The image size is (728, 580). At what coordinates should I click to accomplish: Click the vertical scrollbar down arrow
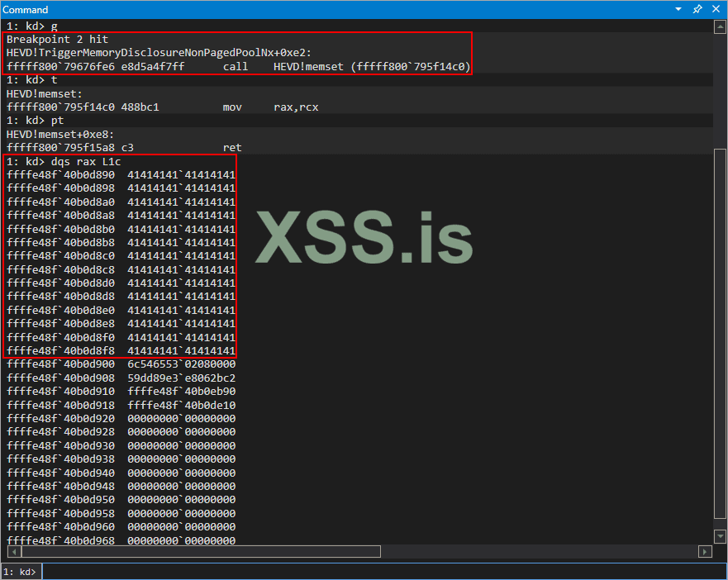click(720, 536)
